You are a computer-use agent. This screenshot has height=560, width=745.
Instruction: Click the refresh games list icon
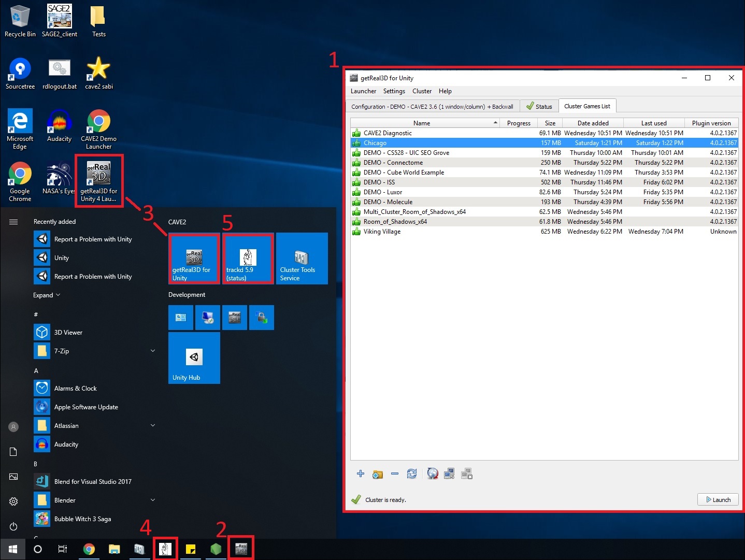click(x=412, y=473)
